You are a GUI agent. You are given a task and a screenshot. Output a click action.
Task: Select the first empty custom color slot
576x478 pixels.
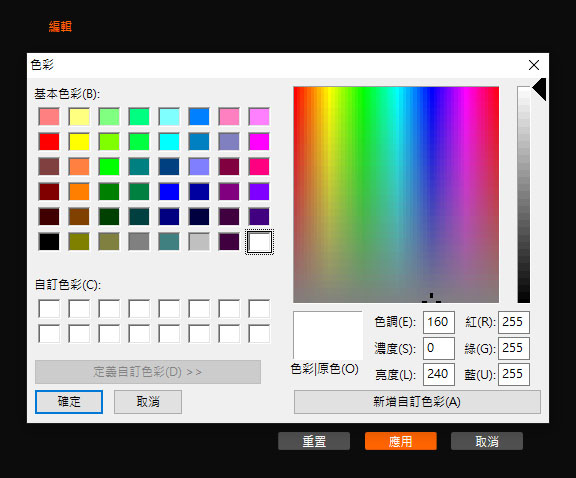(49, 309)
